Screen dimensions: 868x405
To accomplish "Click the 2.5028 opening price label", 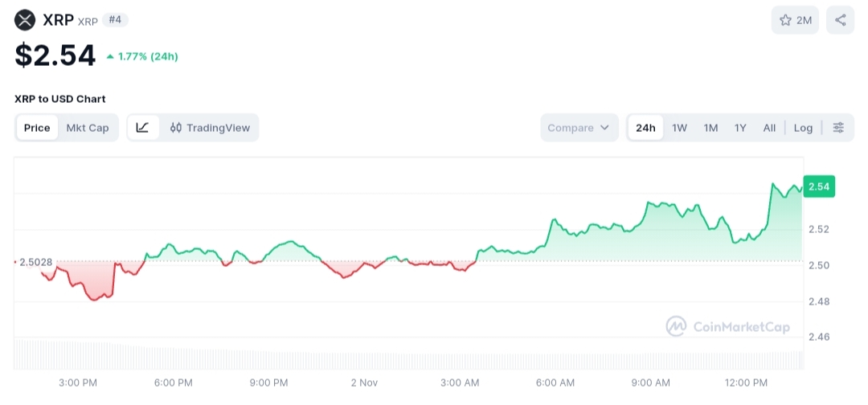I will coord(35,262).
